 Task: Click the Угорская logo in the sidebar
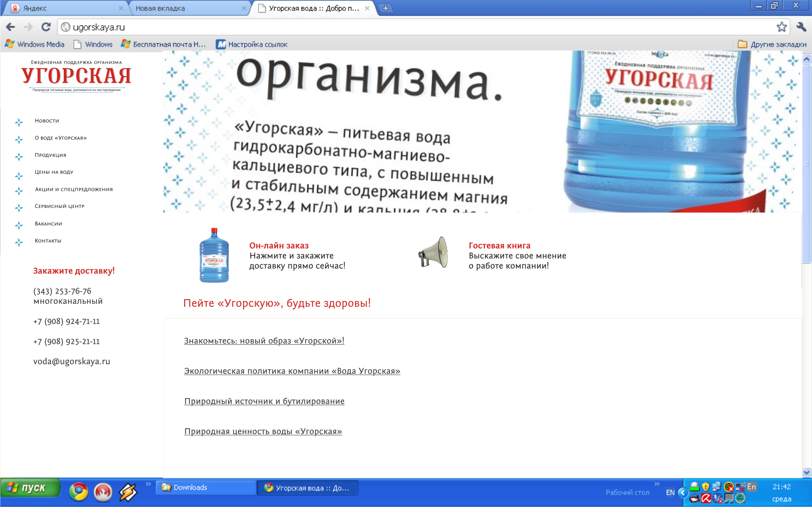point(76,76)
